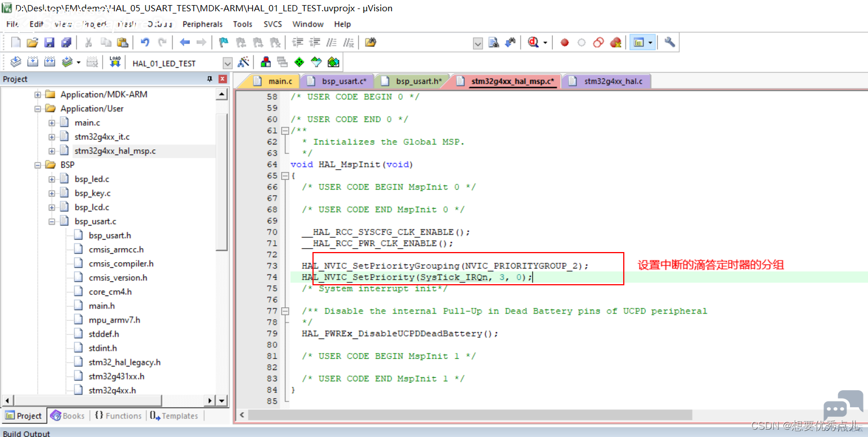This screenshot has height=437, width=868.
Task: Collapse the HAL_MspInit function fold marker
Action: (285, 175)
